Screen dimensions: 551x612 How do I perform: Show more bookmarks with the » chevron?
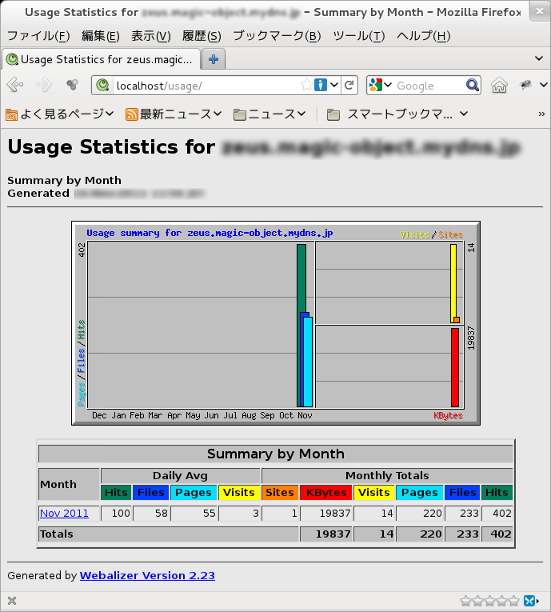click(x=541, y=114)
